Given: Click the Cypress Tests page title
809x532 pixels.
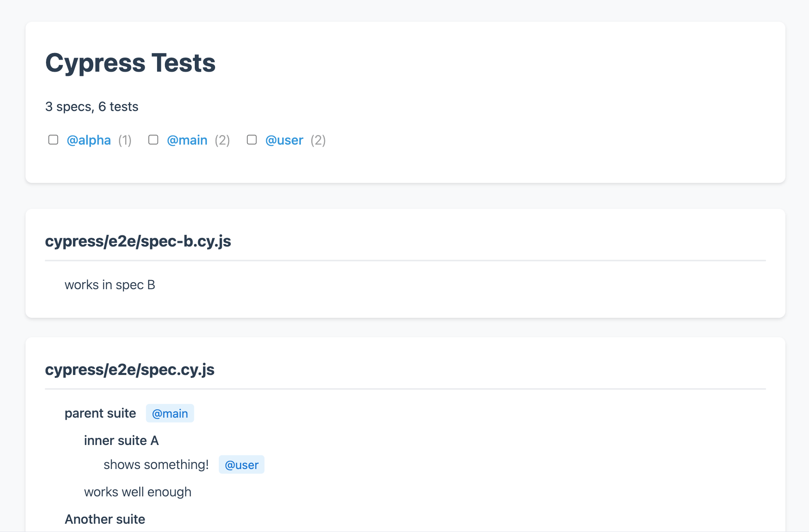Looking at the screenshot, I should point(131,63).
